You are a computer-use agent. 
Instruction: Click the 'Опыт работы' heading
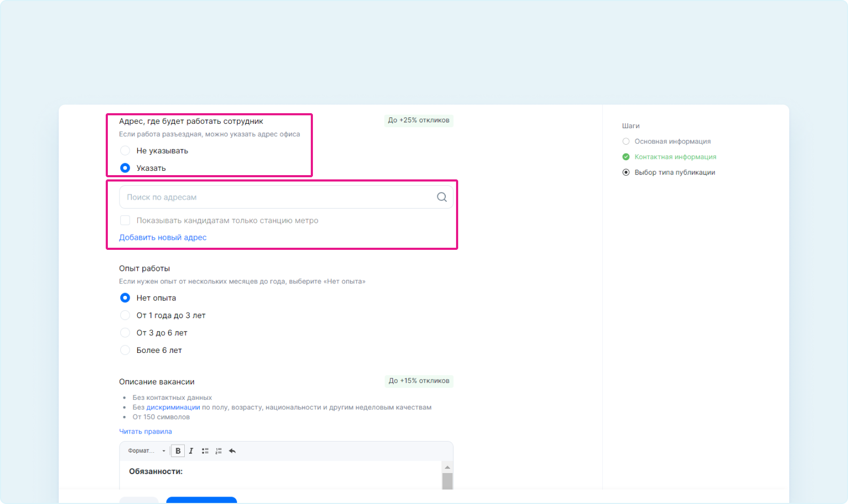pos(144,269)
